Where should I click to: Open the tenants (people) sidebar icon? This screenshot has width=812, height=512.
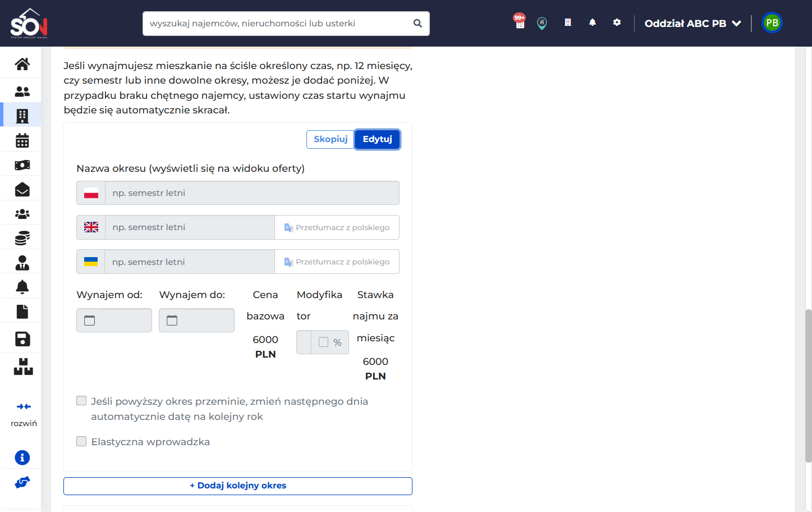coord(22,91)
